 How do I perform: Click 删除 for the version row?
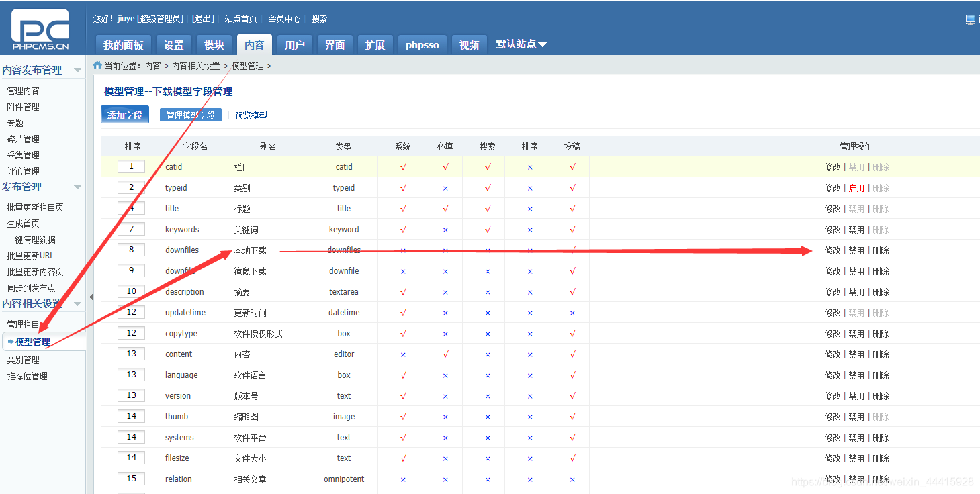coord(881,396)
